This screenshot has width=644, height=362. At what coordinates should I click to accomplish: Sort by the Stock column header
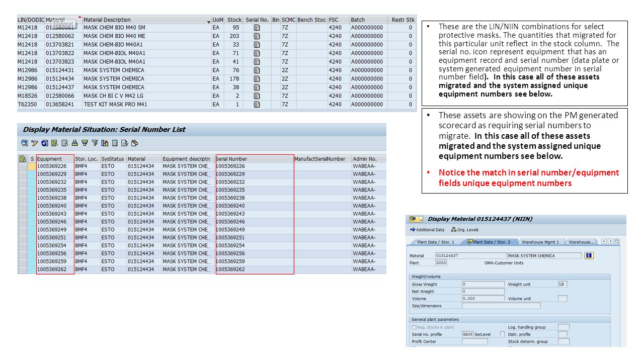click(234, 20)
